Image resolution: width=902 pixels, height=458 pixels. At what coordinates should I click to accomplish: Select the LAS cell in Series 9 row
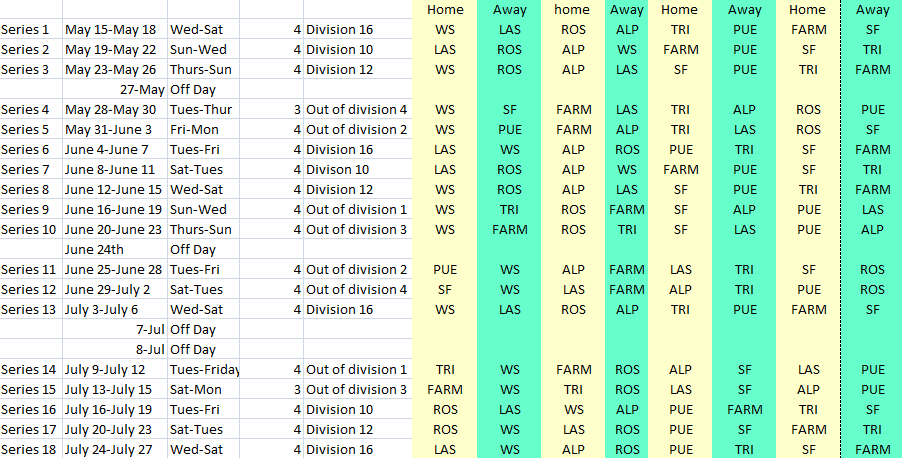click(x=872, y=210)
